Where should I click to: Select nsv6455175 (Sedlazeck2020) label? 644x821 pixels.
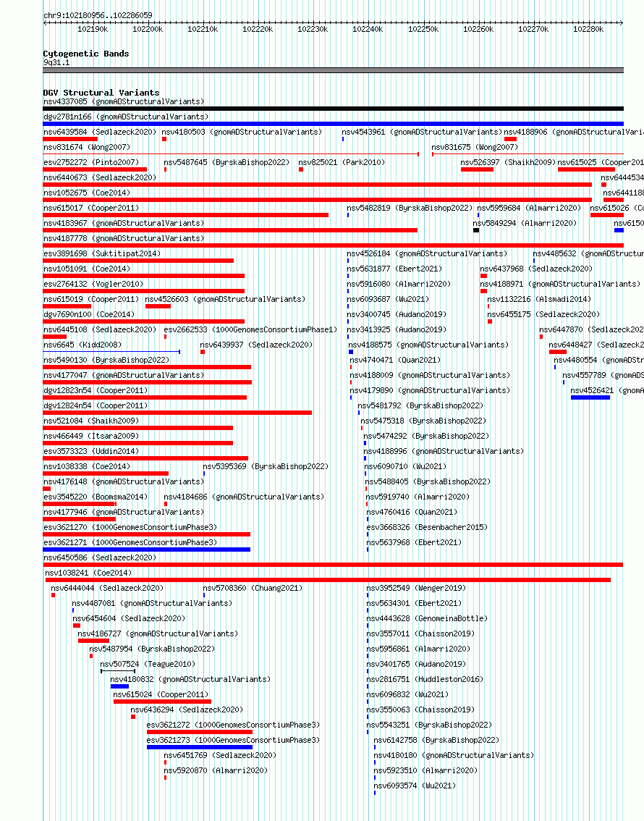pyautogui.click(x=543, y=314)
